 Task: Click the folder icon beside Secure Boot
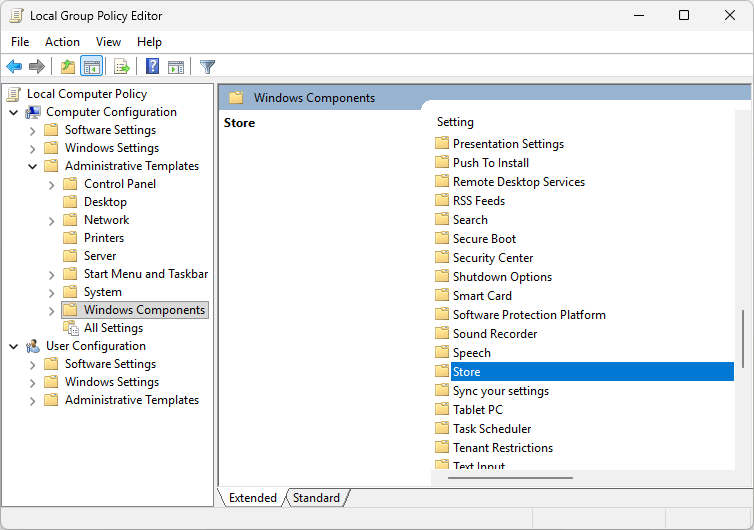441,238
